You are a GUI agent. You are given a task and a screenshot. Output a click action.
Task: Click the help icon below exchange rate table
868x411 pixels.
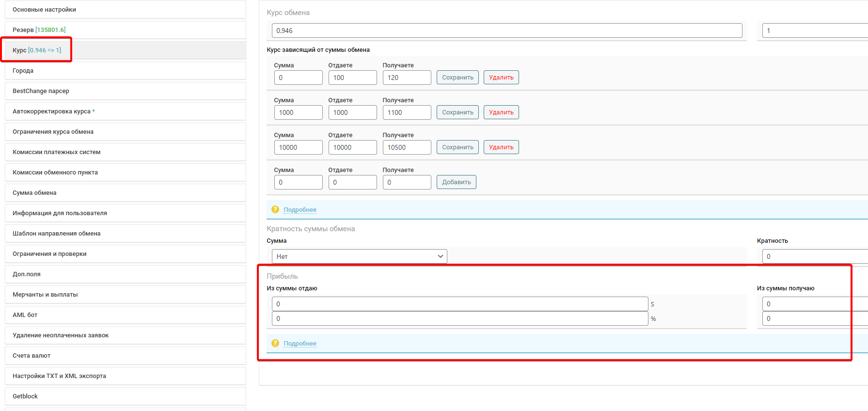tap(275, 209)
